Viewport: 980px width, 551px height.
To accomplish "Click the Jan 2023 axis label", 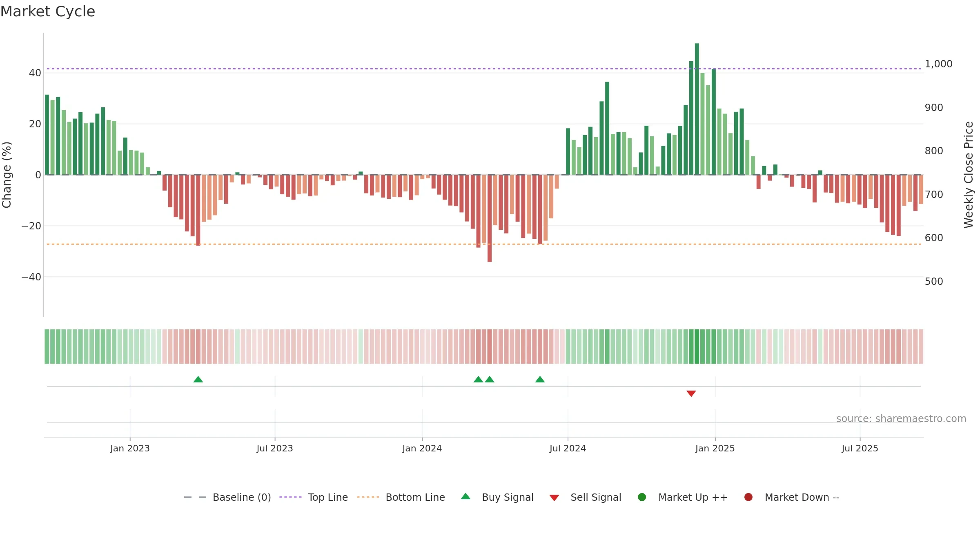I will click(130, 448).
